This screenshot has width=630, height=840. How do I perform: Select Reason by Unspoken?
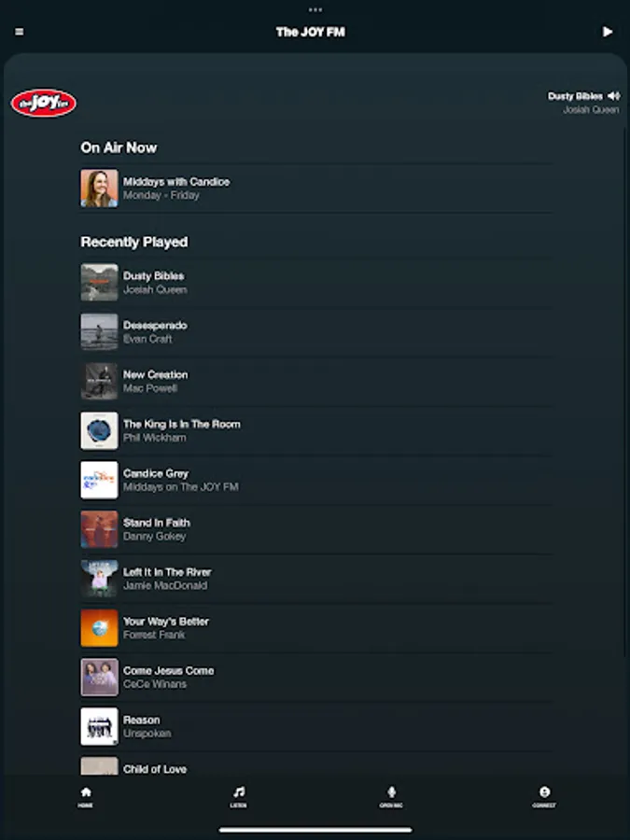316,726
